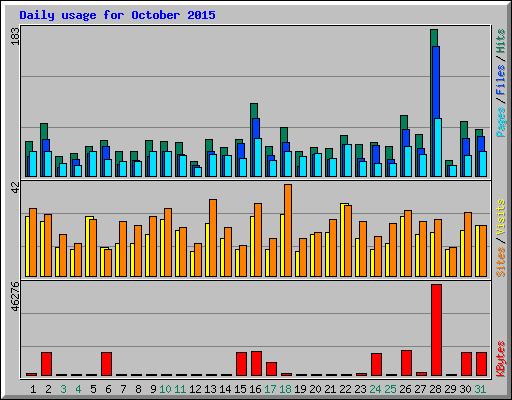Click the day 14 axis label
Image resolution: width=512 pixels, height=400 pixels.
[x=225, y=389]
